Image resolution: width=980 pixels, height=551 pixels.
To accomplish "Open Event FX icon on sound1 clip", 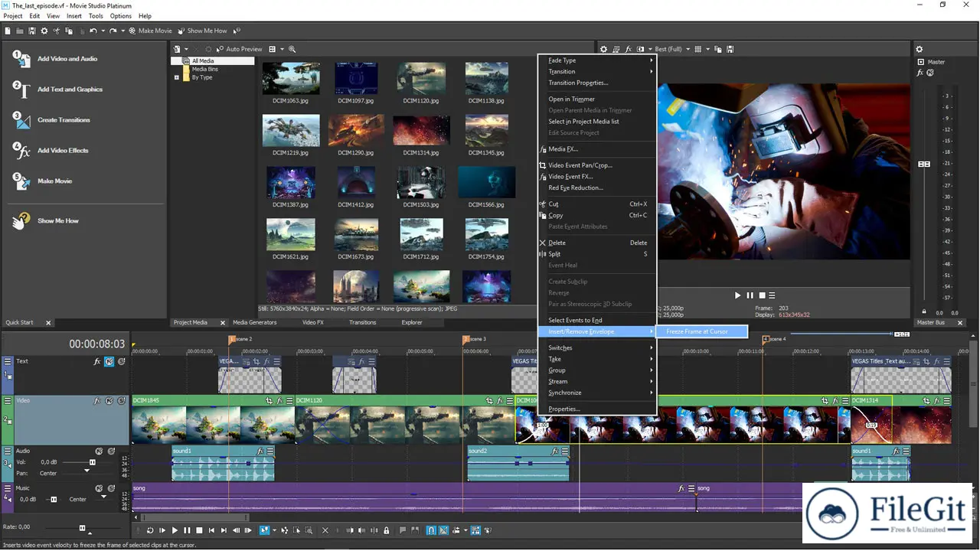I will tap(260, 452).
